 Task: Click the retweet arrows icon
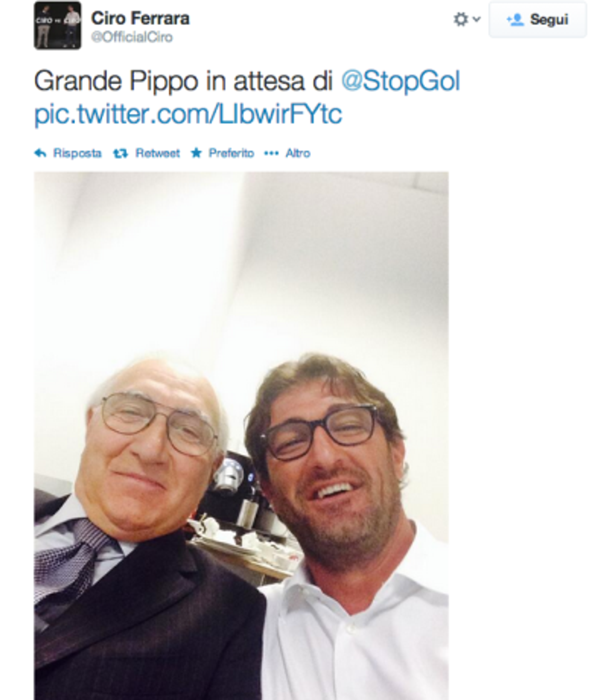[x=121, y=153]
